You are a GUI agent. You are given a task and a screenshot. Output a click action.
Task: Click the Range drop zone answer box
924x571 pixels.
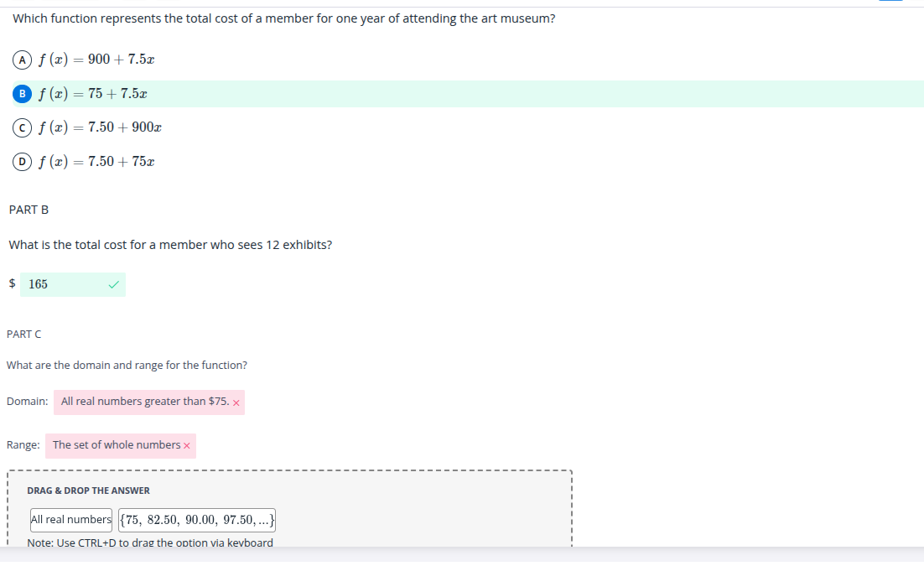[x=116, y=445]
